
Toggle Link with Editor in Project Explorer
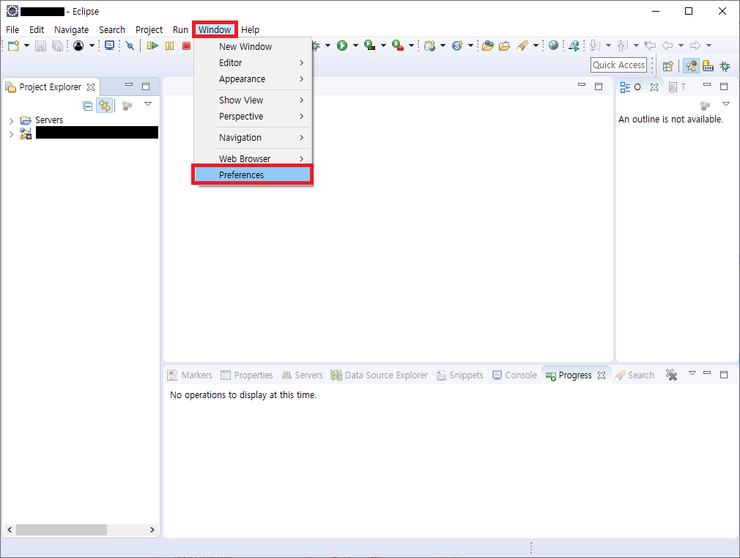click(104, 105)
